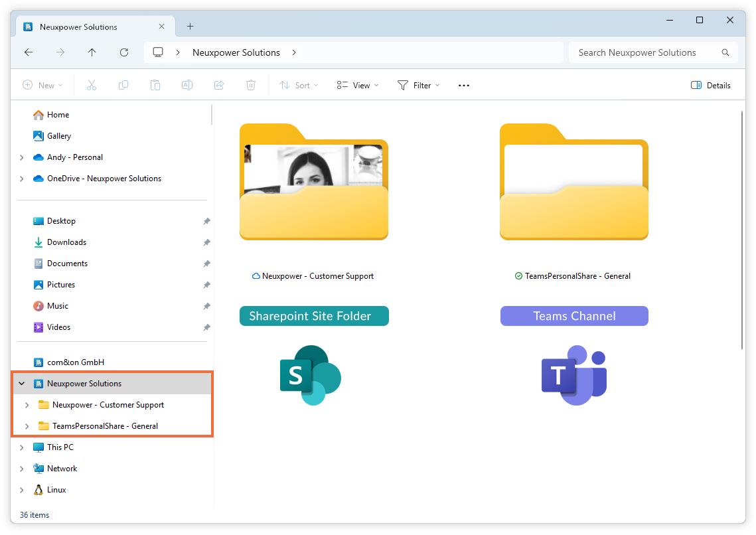The width and height of the screenshot is (756, 535).
Task: Open the Details pane
Action: (710, 85)
